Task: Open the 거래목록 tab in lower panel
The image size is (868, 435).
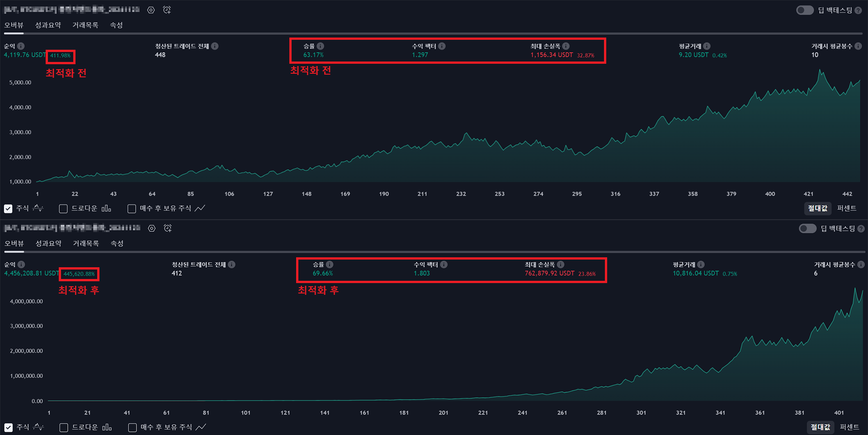Action: tap(86, 244)
